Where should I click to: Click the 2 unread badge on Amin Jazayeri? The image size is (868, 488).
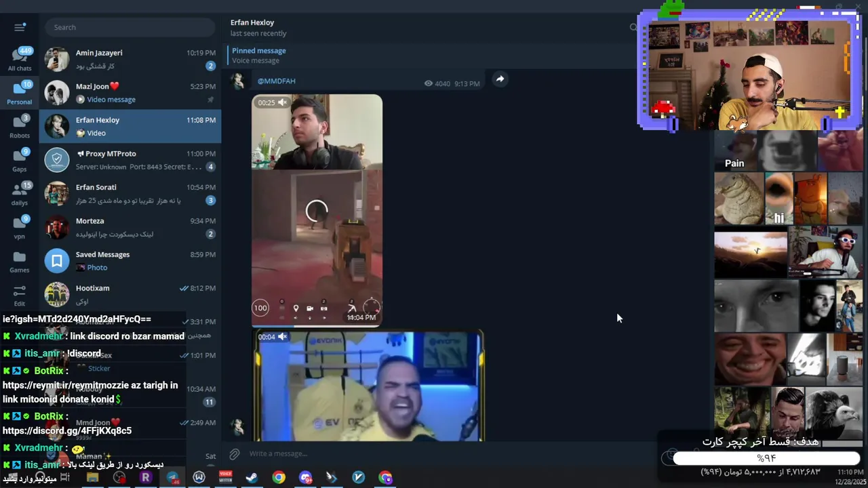click(x=210, y=66)
